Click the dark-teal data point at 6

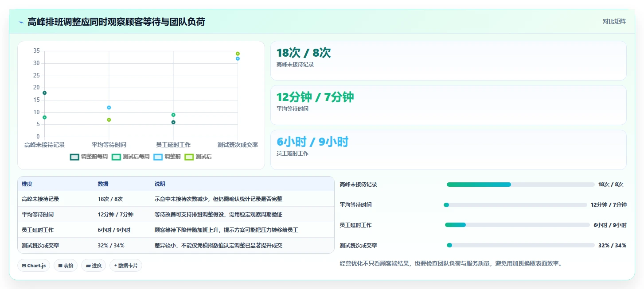point(173,122)
